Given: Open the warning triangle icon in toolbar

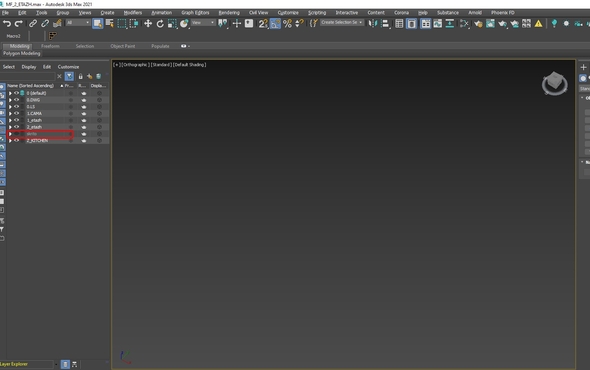Looking at the screenshot, I should click(x=538, y=23).
